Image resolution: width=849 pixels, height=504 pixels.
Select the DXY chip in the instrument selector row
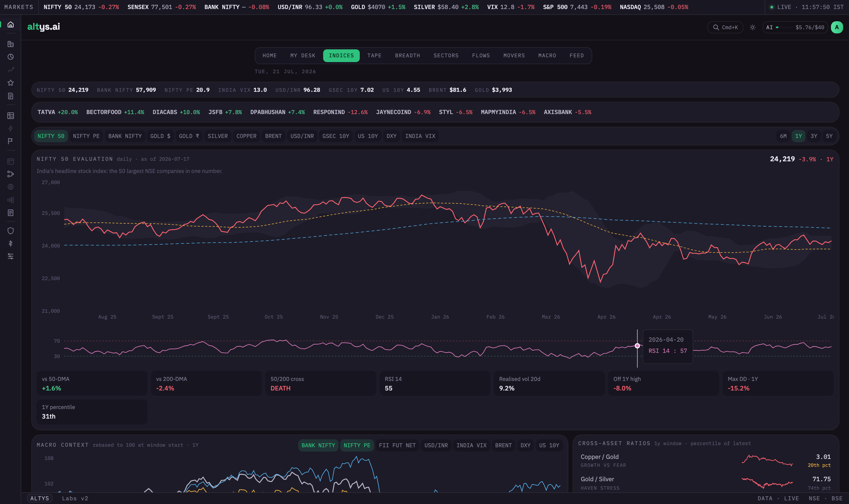point(391,136)
